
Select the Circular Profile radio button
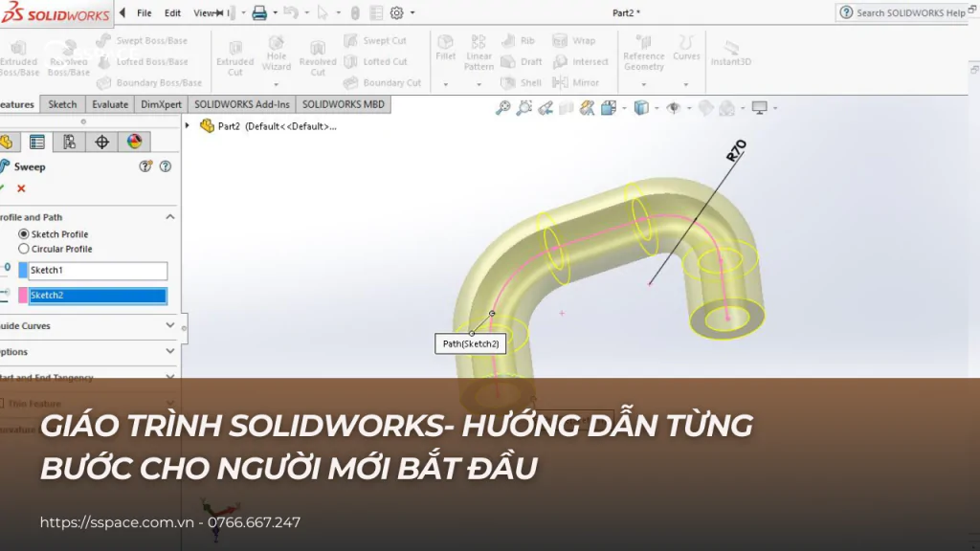pos(24,249)
